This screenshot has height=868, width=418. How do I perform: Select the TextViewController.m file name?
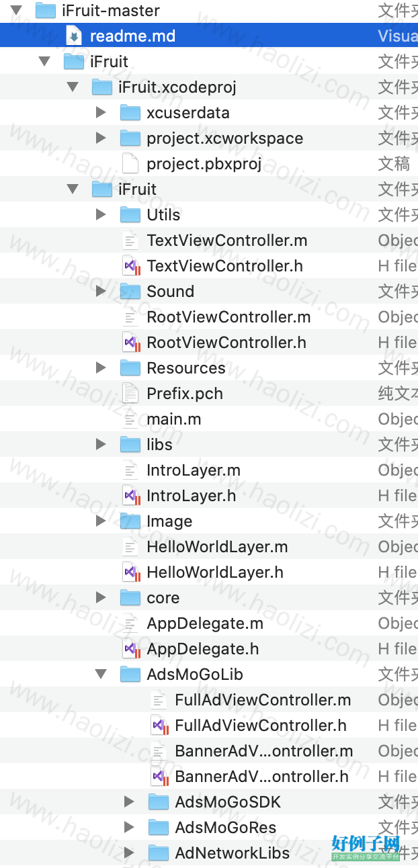227,241
